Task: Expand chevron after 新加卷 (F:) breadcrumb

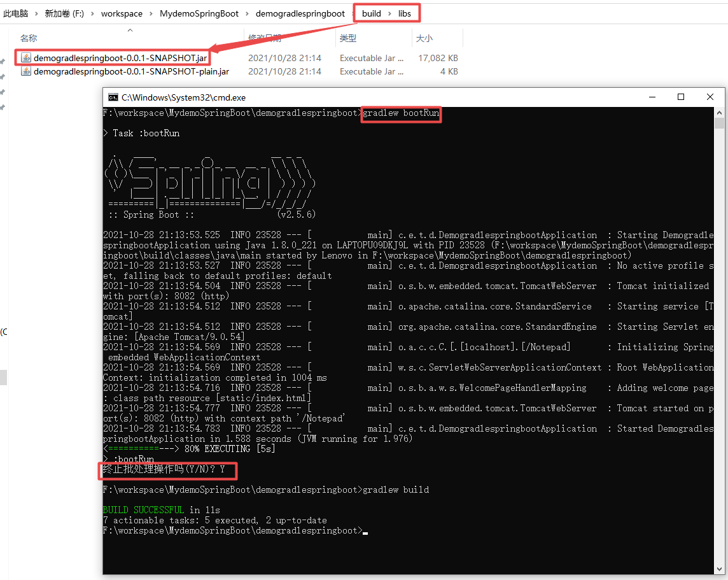Action: pyautogui.click(x=92, y=13)
